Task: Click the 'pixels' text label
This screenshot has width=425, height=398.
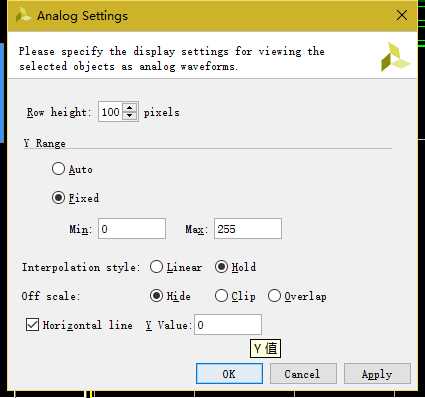Action: pos(162,112)
